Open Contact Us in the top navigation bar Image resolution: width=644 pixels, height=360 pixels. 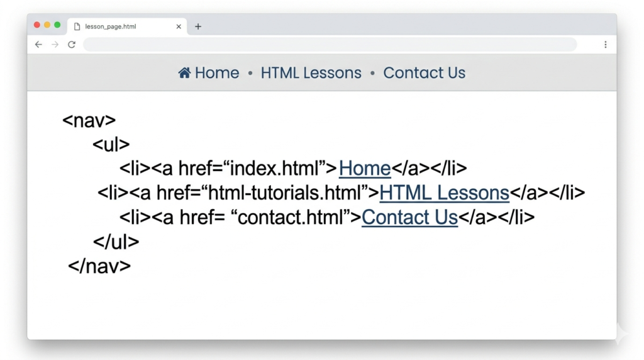point(425,73)
